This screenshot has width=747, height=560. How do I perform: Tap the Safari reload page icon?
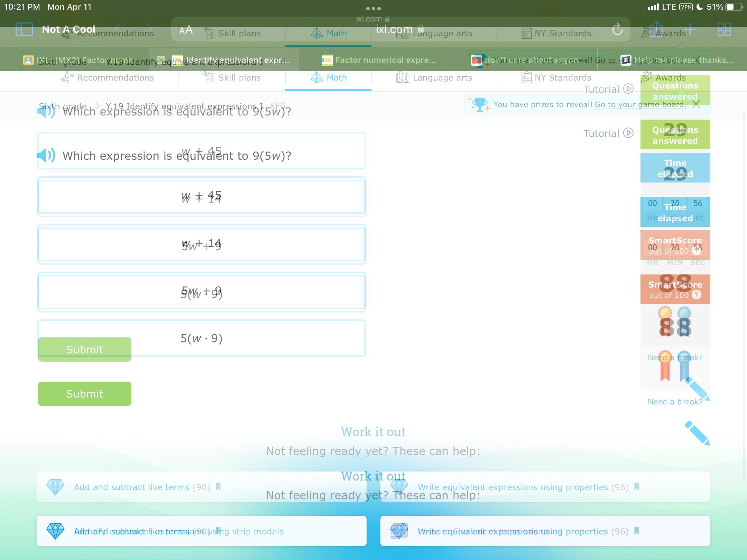pyautogui.click(x=617, y=30)
